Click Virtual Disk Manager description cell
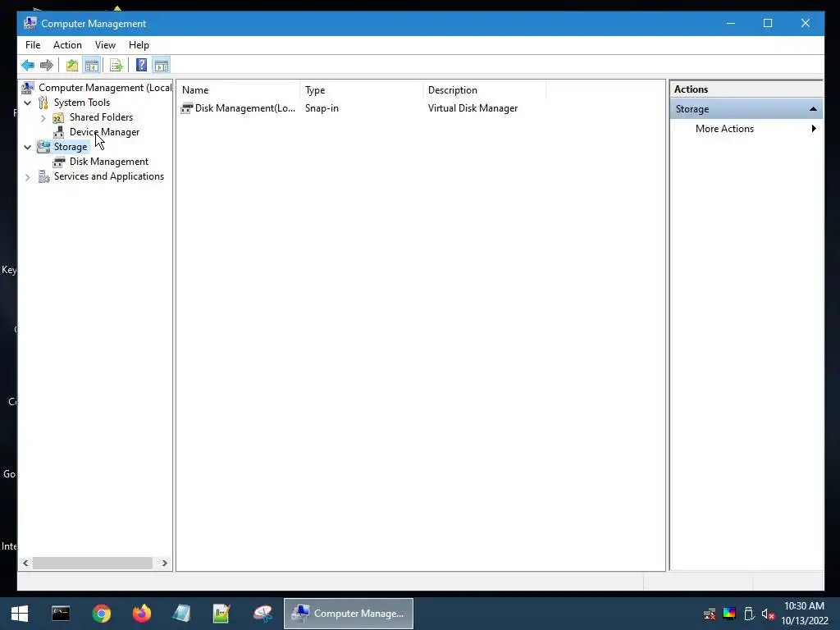The height and width of the screenshot is (630, 840). [x=473, y=108]
